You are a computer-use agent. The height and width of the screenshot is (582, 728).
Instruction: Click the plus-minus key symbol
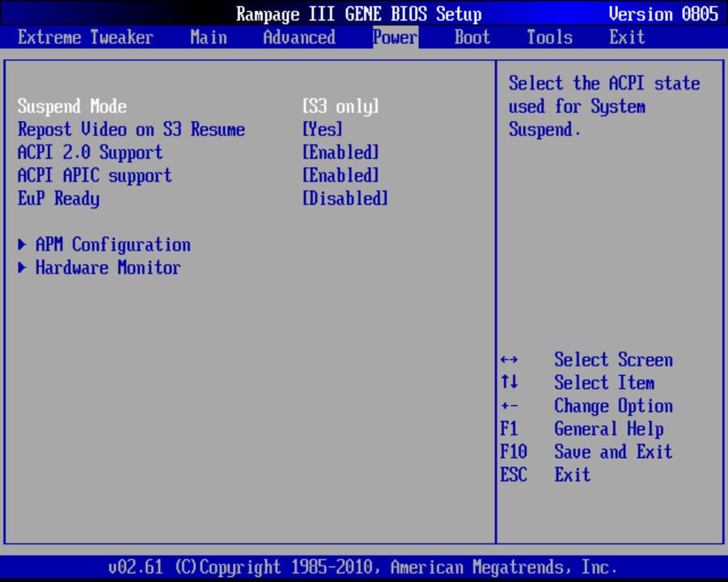[509, 406]
